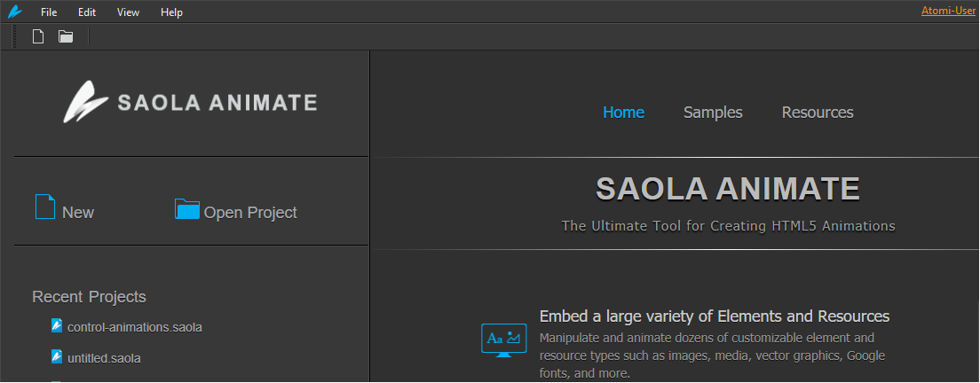Open the Edit menu
Screen dimensions: 980x383
[87, 12]
